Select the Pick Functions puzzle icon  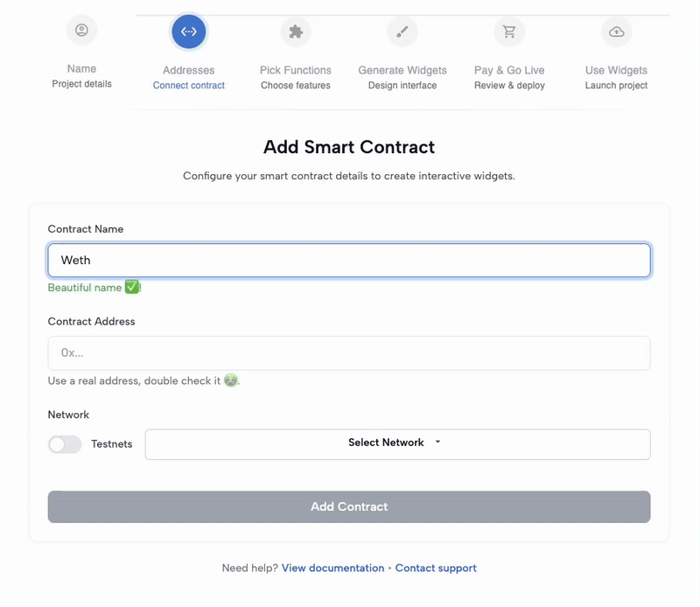coord(296,31)
